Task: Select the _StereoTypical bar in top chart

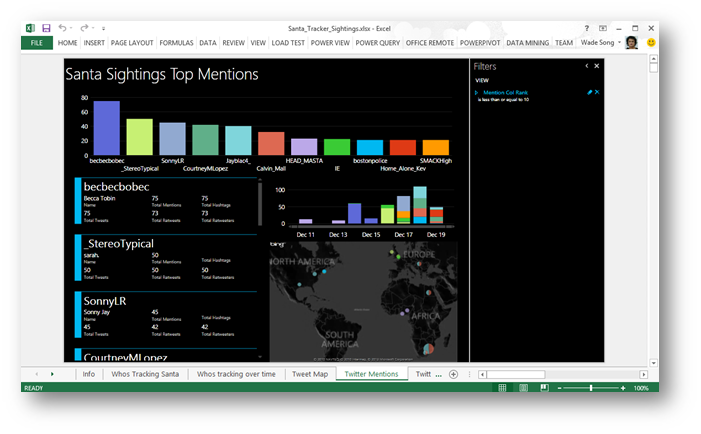Action: (x=139, y=137)
